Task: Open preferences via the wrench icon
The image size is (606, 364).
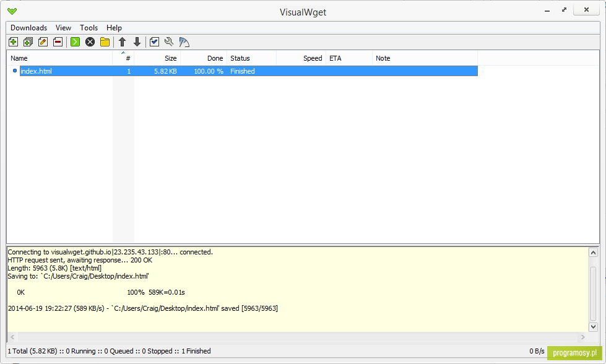Action: (x=169, y=41)
